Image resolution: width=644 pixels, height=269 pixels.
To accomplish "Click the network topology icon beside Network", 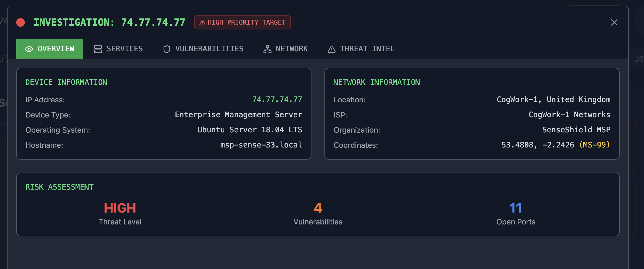I will (x=267, y=49).
